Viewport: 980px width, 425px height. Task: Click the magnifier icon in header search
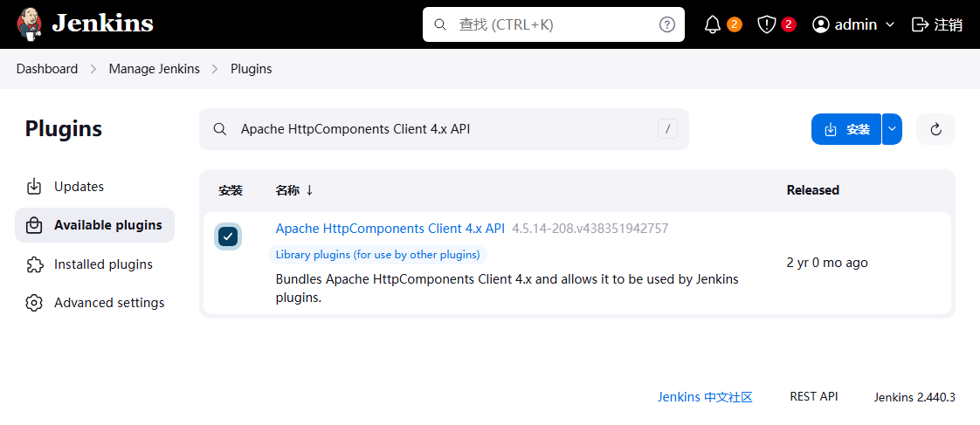pyautogui.click(x=440, y=24)
